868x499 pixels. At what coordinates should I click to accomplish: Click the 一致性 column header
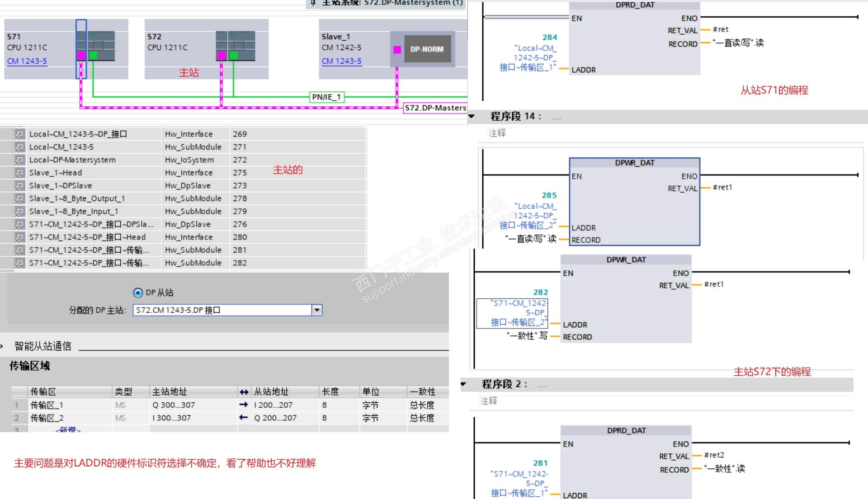point(422,392)
